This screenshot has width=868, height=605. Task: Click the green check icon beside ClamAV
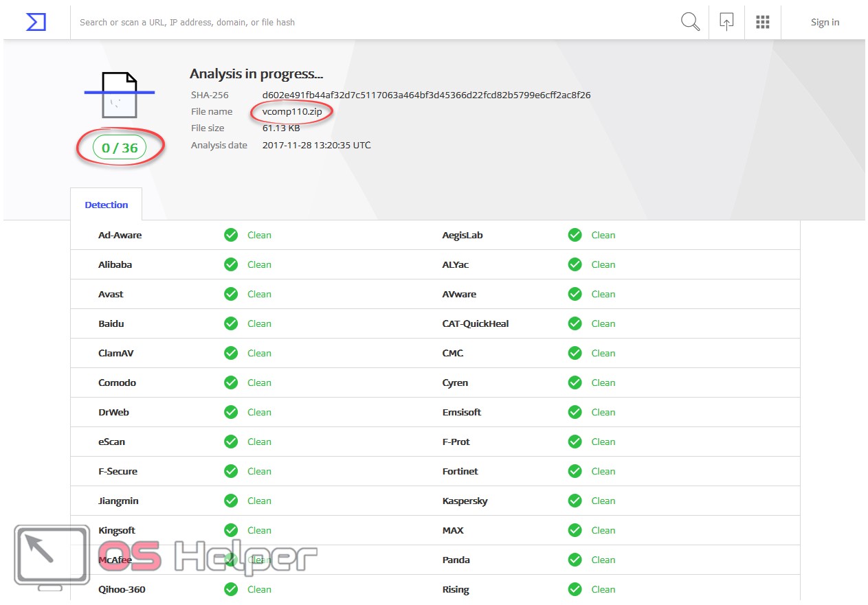pyautogui.click(x=231, y=353)
